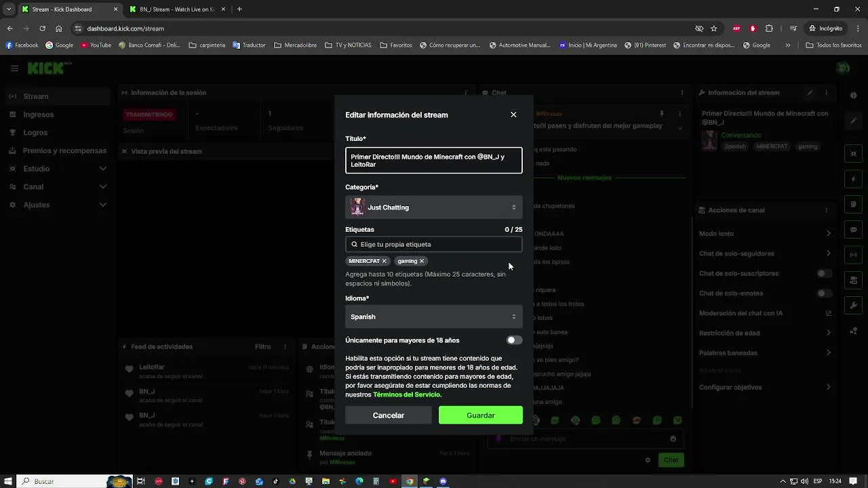The image size is (868, 488).
Task: Open Chat de solo-seguidores settings
Action: click(765, 253)
